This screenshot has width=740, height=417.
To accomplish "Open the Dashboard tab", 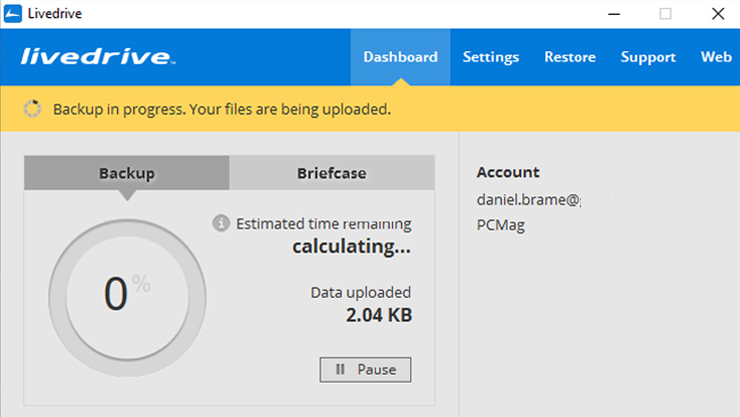I will (x=400, y=57).
